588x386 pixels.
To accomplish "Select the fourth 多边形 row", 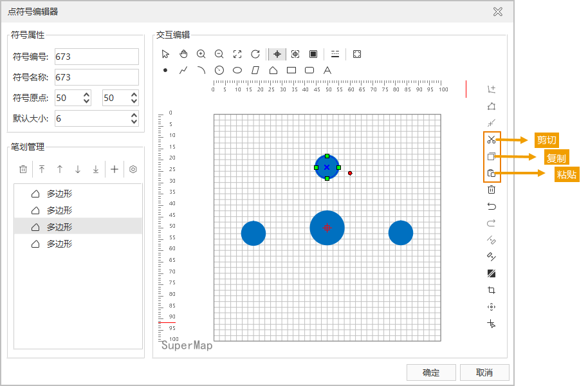I will (78, 244).
